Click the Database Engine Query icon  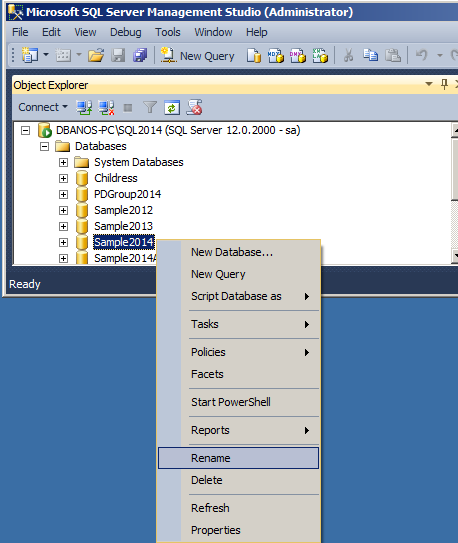(254, 55)
